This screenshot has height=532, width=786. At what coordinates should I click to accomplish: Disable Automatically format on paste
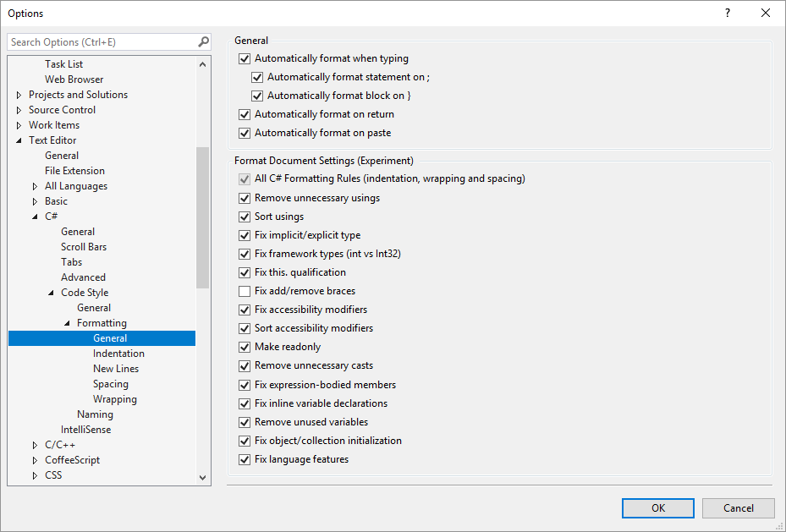tap(245, 132)
